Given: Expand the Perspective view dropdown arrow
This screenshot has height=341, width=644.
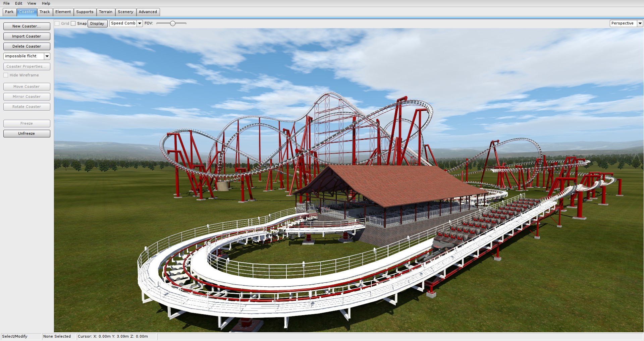Looking at the screenshot, I should (640, 23).
